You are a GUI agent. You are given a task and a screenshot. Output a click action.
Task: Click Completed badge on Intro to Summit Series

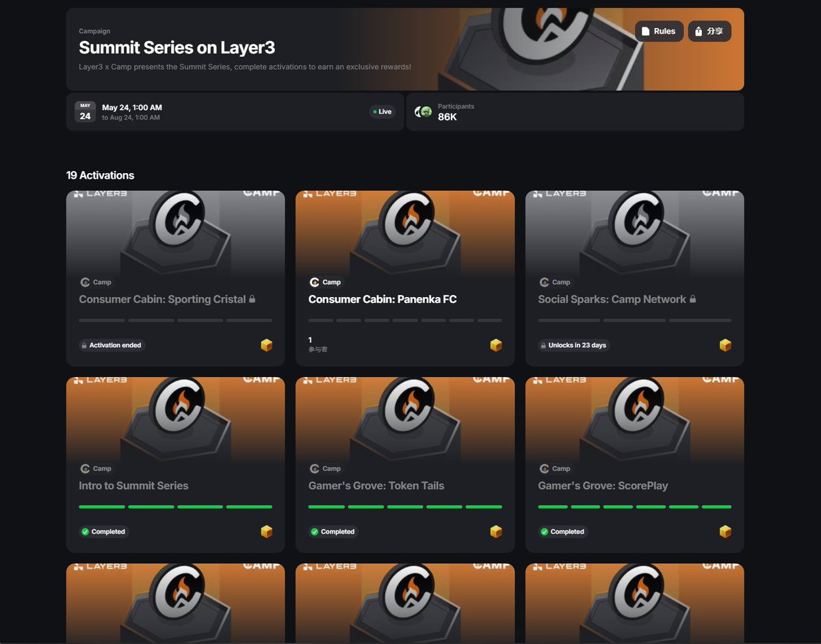point(104,532)
